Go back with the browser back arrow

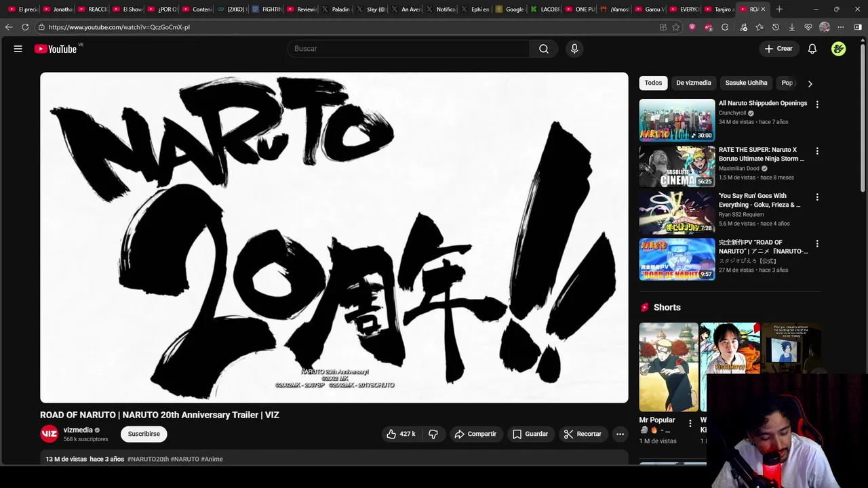pos(9,27)
